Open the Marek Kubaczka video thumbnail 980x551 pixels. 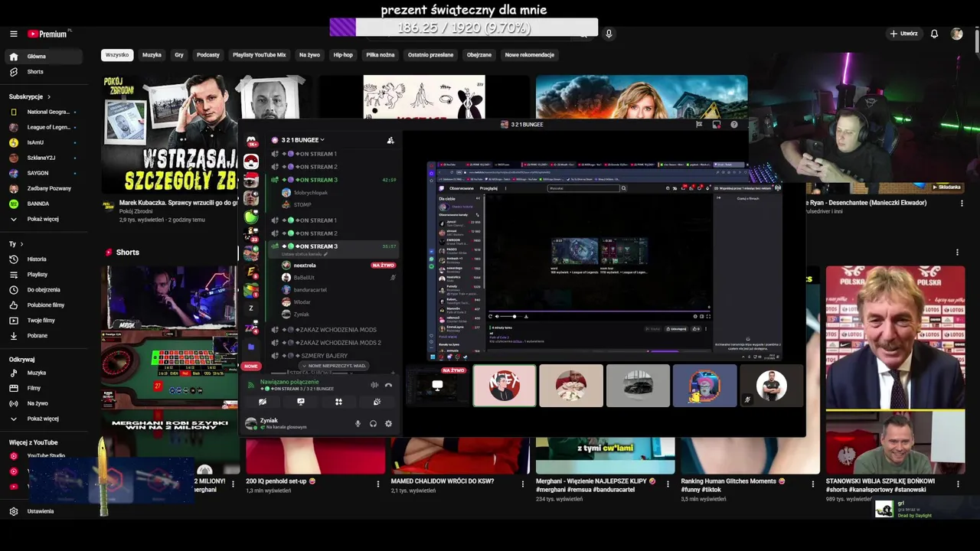coord(170,134)
